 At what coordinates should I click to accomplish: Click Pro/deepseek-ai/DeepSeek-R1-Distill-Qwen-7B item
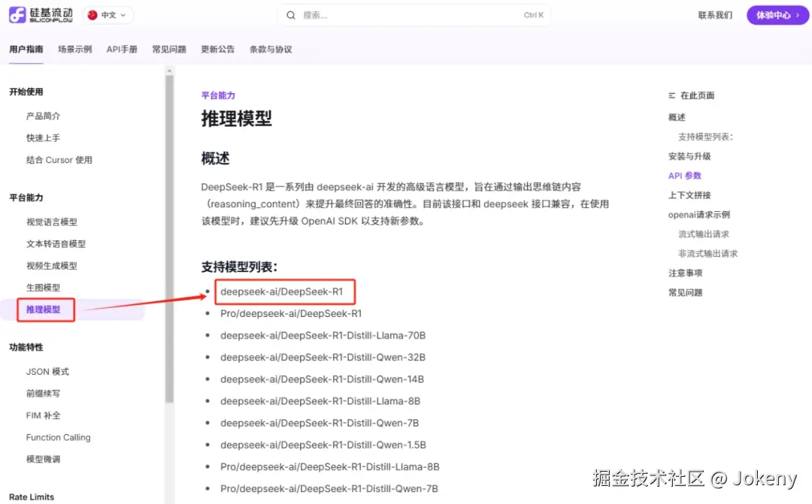329,488
